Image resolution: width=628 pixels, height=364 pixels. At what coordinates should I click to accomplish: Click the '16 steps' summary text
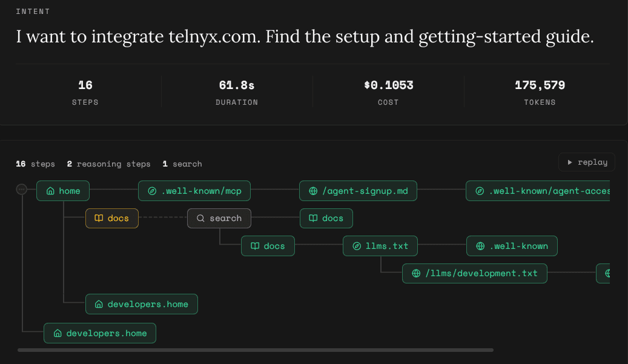click(35, 164)
